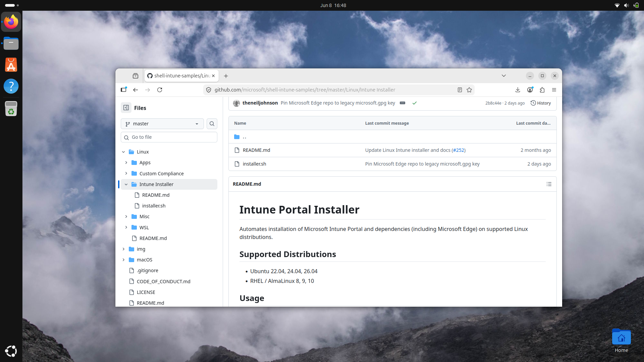The height and width of the screenshot is (362, 644).
Task: Focus the Go to file field
Action: [x=169, y=137]
